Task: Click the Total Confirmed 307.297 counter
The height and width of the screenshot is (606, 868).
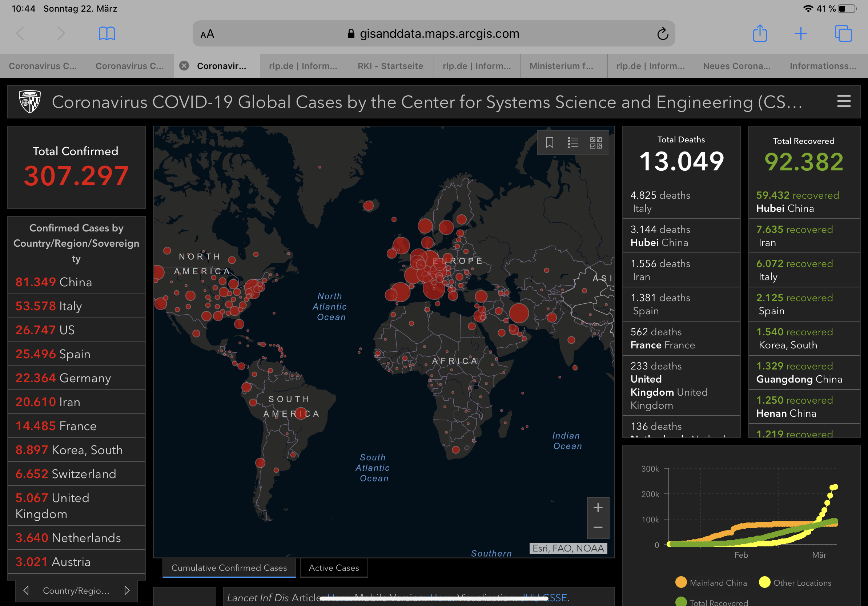Action: (76, 167)
